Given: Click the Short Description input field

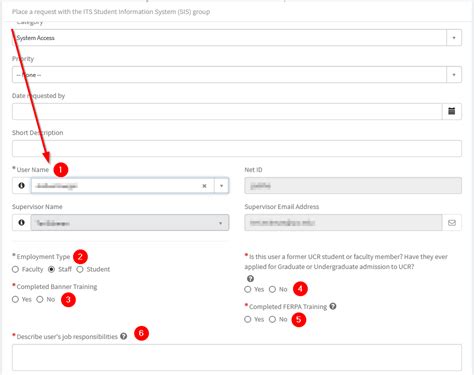Looking at the screenshot, I should point(237,148).
